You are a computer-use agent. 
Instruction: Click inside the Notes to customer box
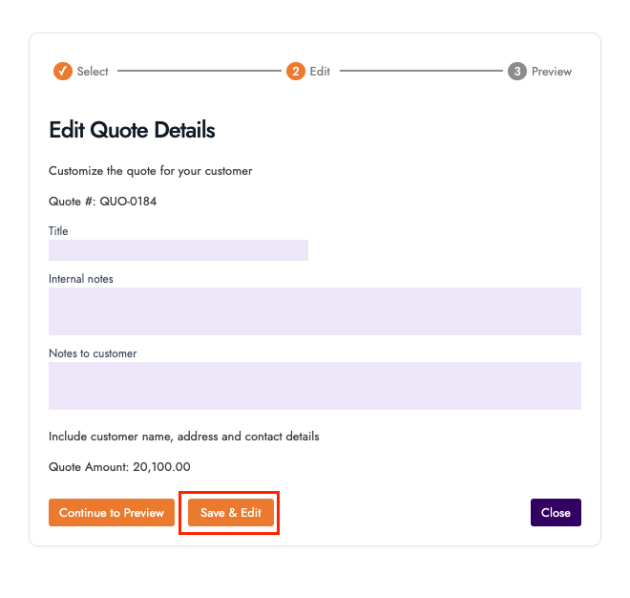(314, 385)
